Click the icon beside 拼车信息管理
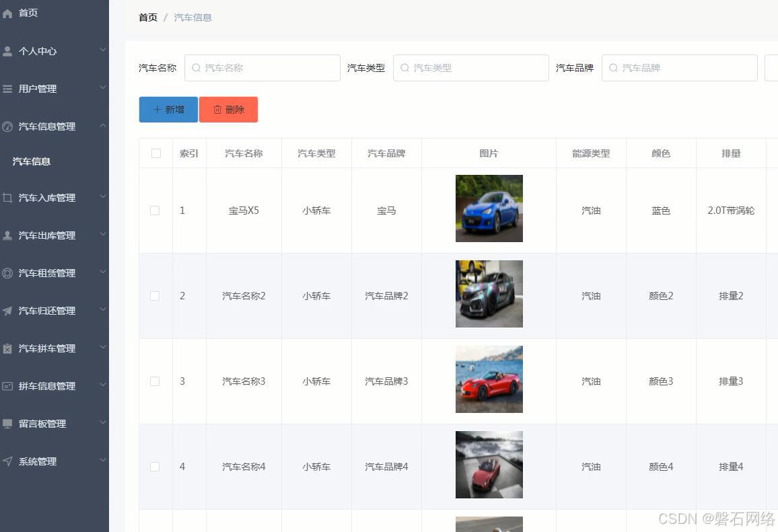Screen dimensions: 778x532 point(7,386)
